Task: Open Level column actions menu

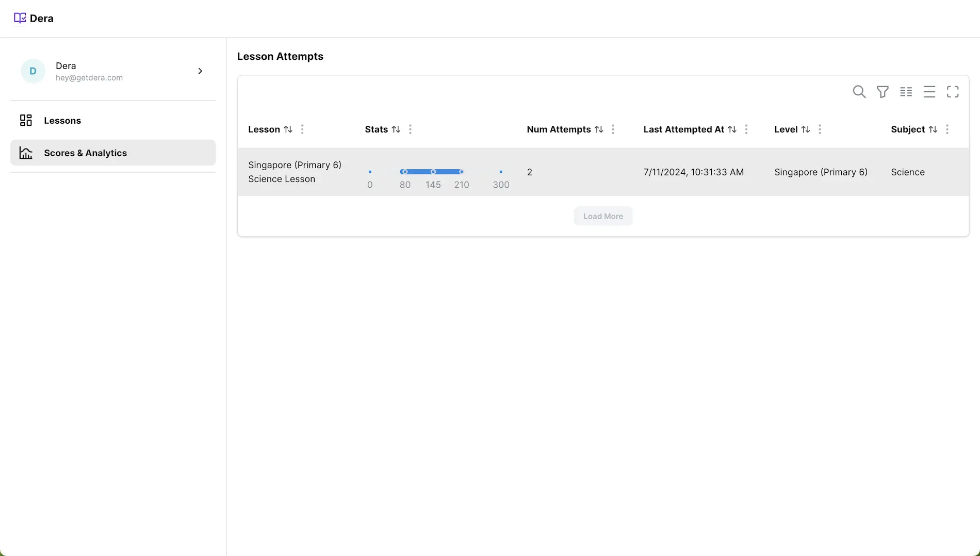Action: point(820,129)
